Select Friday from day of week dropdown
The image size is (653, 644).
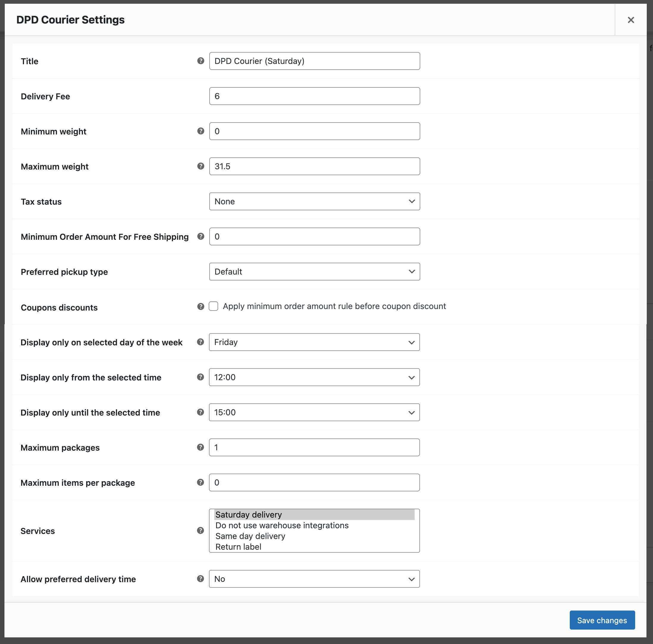(x=315, y=341)
